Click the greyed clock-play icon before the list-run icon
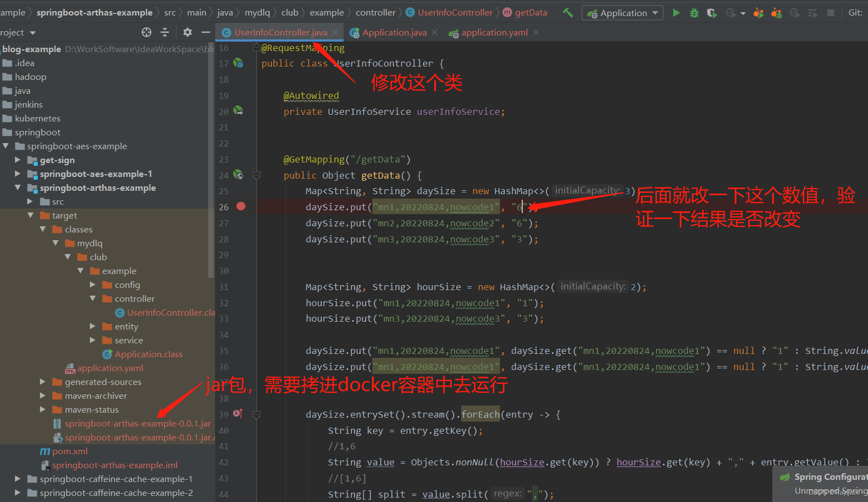The width and height of the screenshot is (868, 502). coord(795,12)
